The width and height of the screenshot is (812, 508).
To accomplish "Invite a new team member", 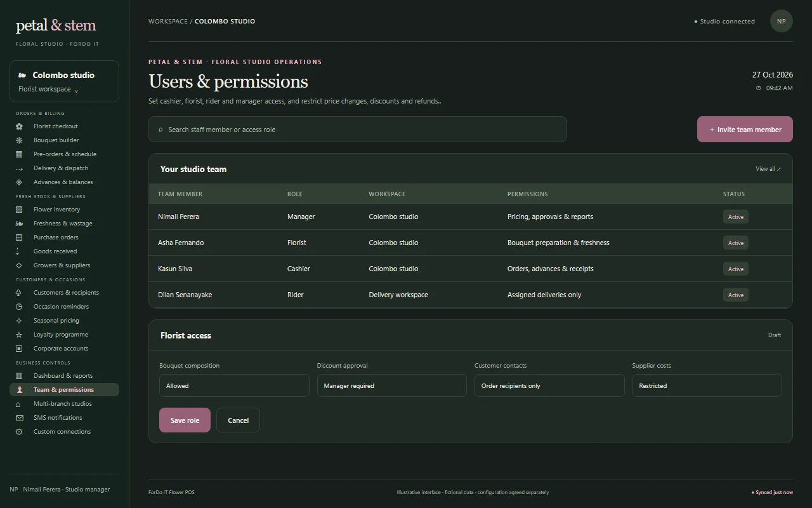I will tap(745, 129).
